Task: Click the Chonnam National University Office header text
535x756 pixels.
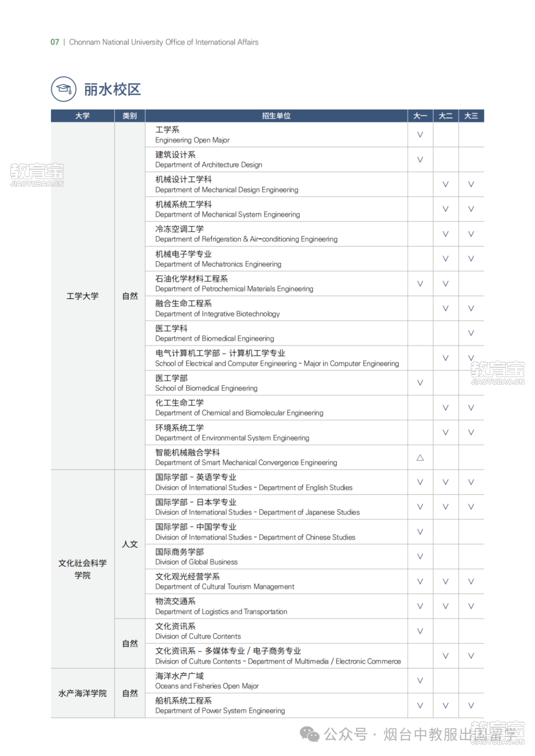Action: [163, 42]
